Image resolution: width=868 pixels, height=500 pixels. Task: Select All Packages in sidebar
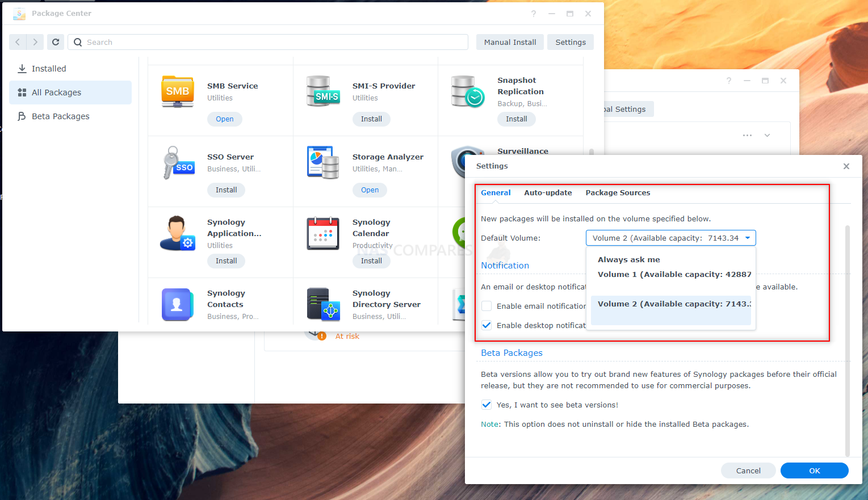click(70, 93)
